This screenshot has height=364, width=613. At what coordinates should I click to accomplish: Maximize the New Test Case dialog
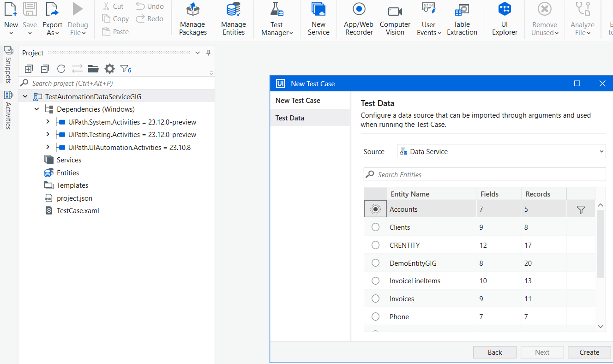577,84
